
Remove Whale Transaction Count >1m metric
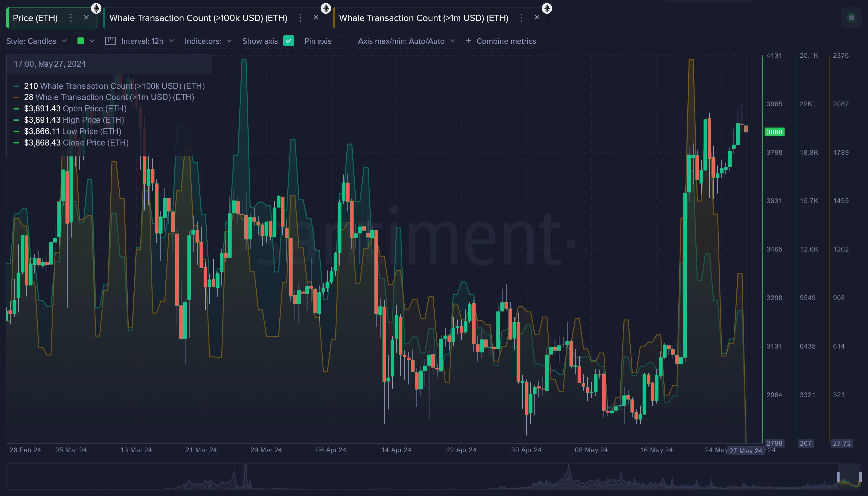click(537, 17)
